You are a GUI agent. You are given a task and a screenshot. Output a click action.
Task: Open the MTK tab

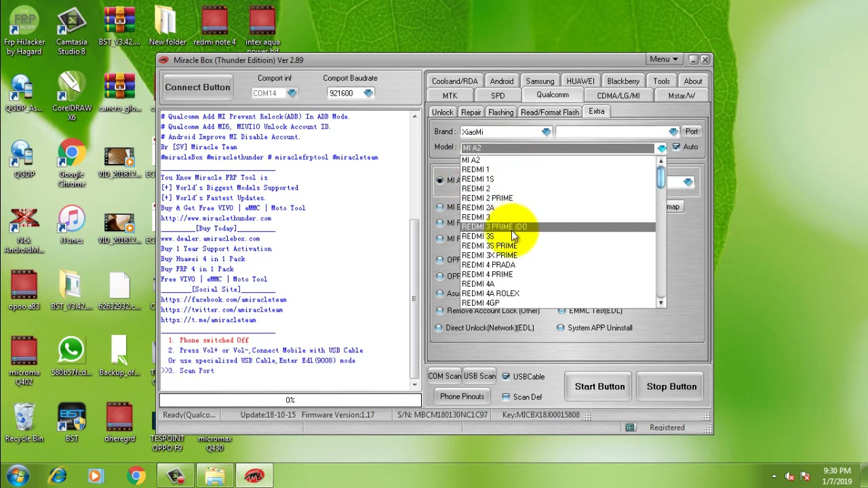(450, 96)
